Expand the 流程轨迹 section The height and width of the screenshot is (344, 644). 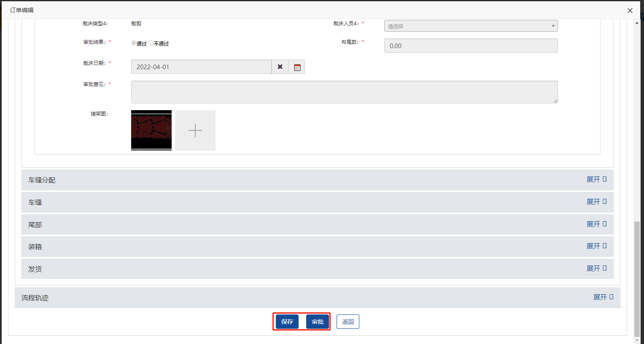tap(603, 297)
